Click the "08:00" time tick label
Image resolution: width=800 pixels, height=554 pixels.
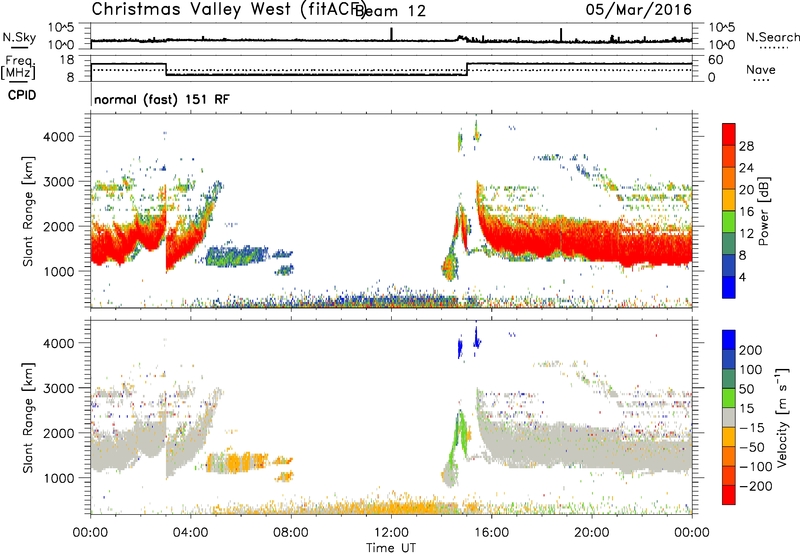(291, 533)
